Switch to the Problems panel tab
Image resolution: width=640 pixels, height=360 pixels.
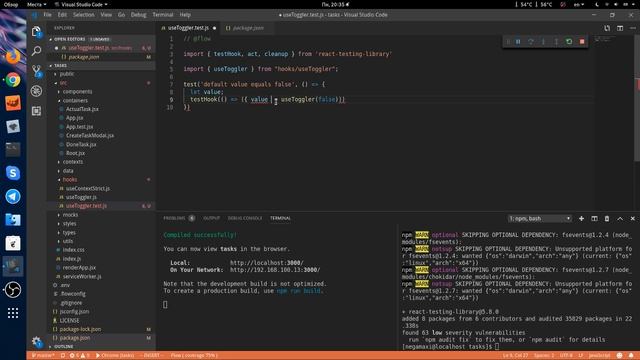click(x=174, y=218)
